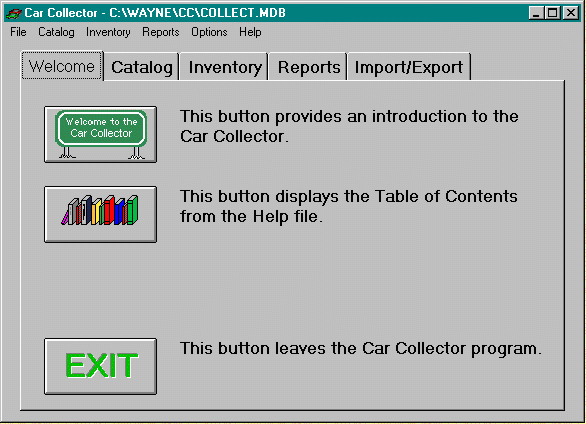The image size is (586, 424).
Task: Open the File menu
Action: click(18, 32)
